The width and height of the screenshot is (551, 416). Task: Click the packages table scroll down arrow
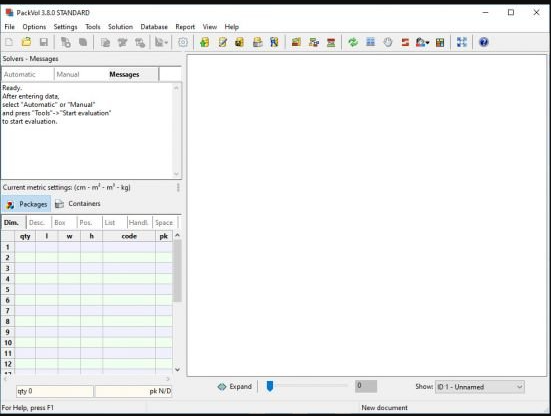pos(177,370)
